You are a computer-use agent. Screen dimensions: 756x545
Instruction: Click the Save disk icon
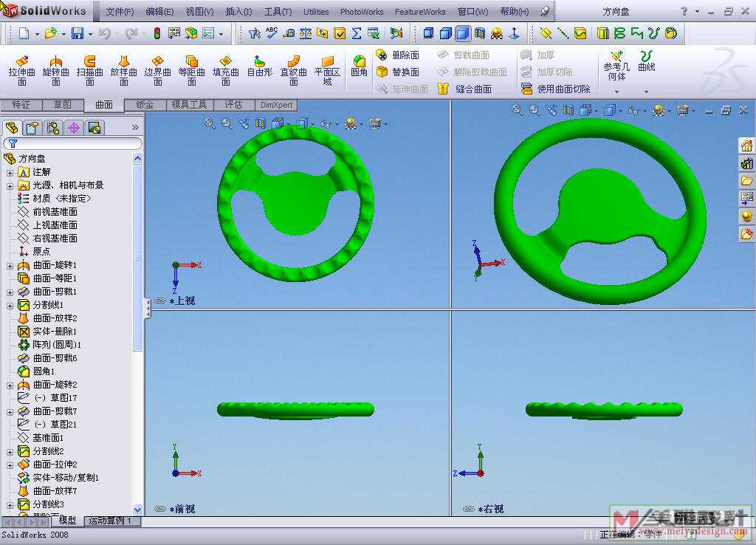click(x=77, y=33)
